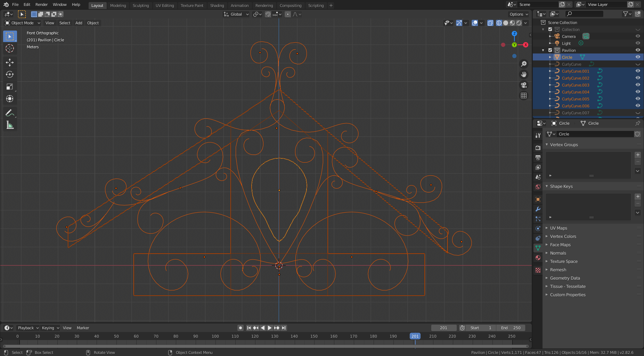The height and width of the screenshot is (356, 644).
Task: Open the Render menu
Action: [41, 5]
